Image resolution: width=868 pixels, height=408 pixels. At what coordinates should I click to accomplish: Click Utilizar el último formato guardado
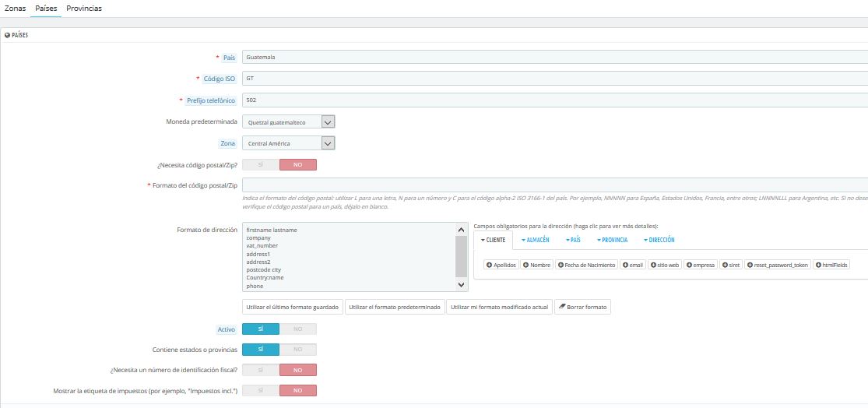(292, 307)
